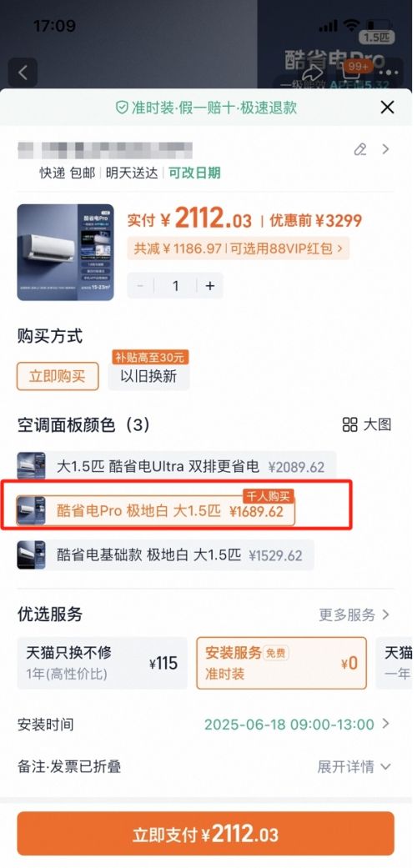Decrease quantity with minus button
Image resolution: width=417 pixels, height=868 pixels.
point(141,286)
